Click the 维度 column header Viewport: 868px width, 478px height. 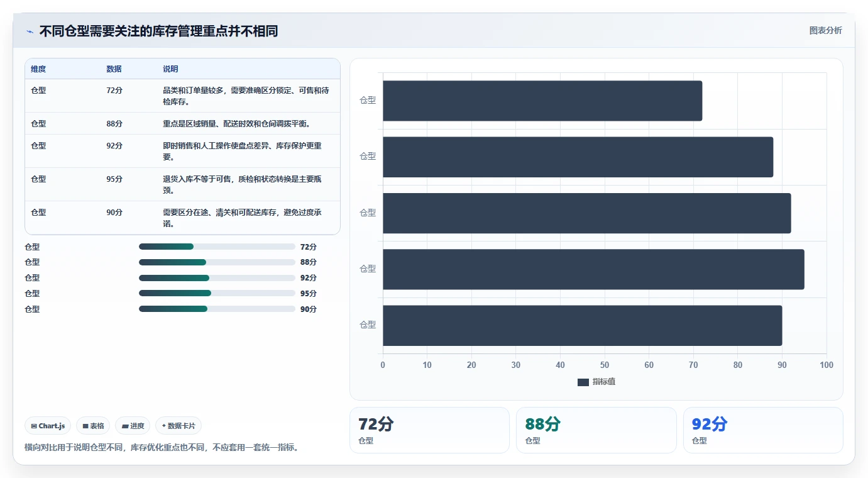coord(38,69)
